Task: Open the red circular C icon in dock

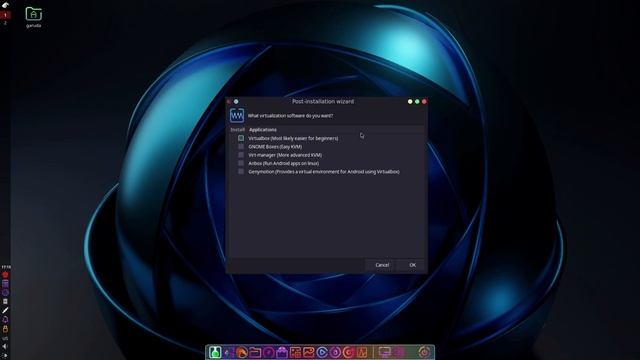Action: coord(348,352)
